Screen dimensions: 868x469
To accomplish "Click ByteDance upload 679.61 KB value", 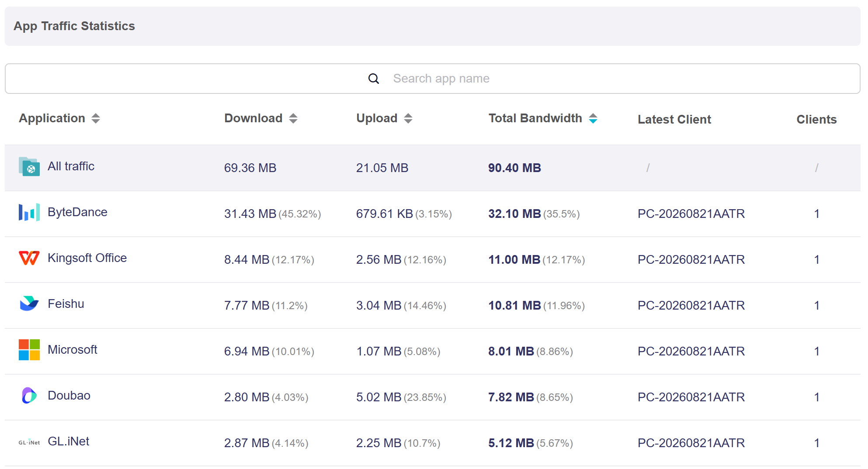I will coord(385,214).
